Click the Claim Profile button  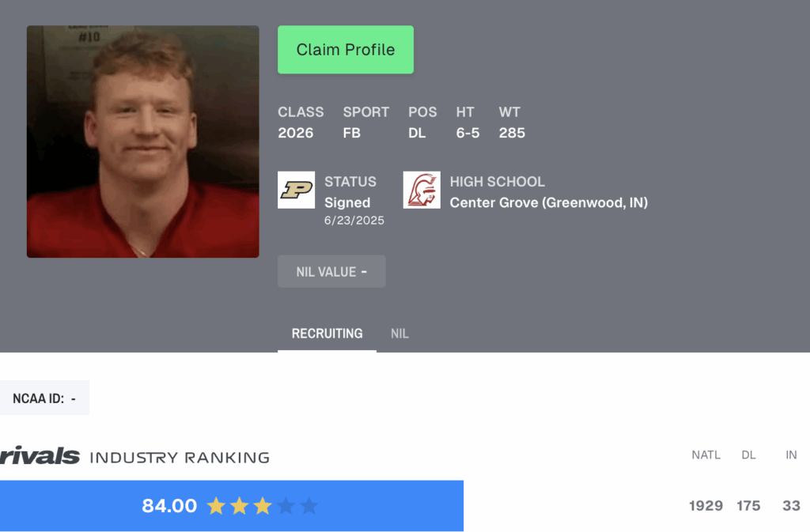coord(346,50)
